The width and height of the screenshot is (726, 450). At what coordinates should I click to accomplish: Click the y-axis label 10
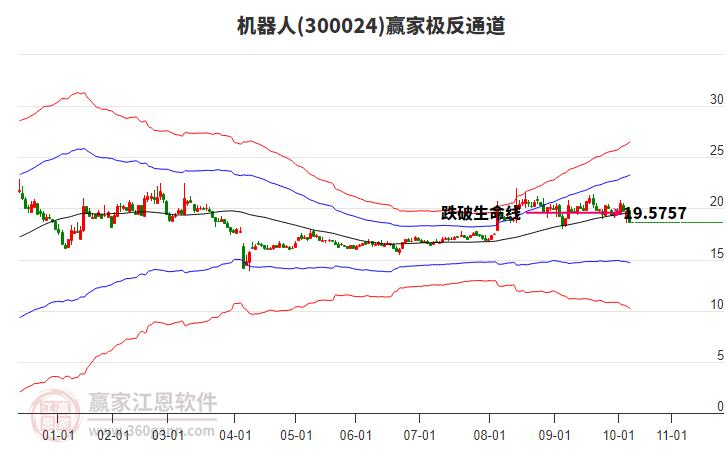pyautogui.click(x=717, y=304)
